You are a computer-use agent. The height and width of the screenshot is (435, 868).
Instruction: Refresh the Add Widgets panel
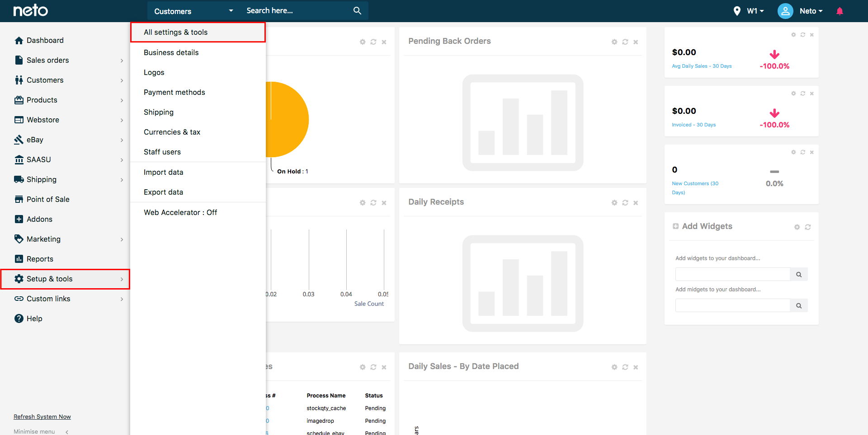point(808,227)
